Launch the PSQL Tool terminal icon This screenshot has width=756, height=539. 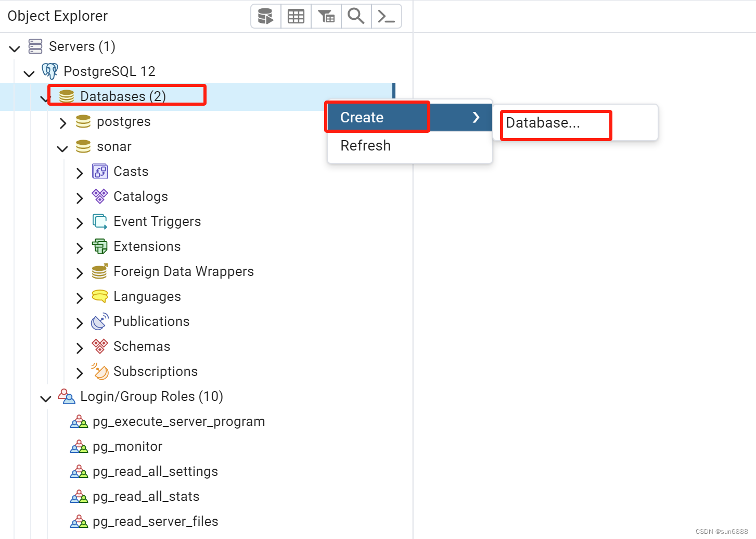[x=387, y=16]
